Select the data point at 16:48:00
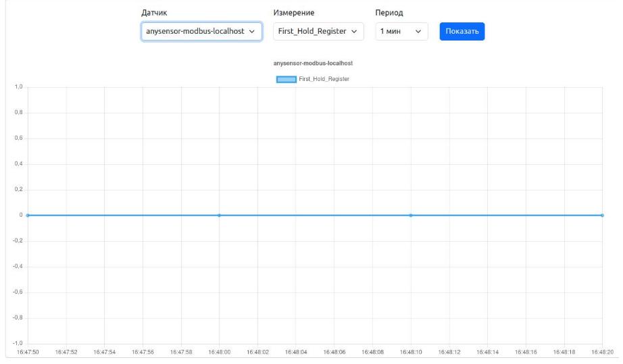The height and width of the screenshot is (364, 623). point(219,215)
